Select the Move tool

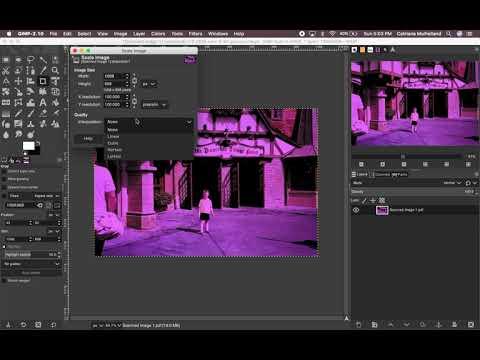[x=18, y=81]
